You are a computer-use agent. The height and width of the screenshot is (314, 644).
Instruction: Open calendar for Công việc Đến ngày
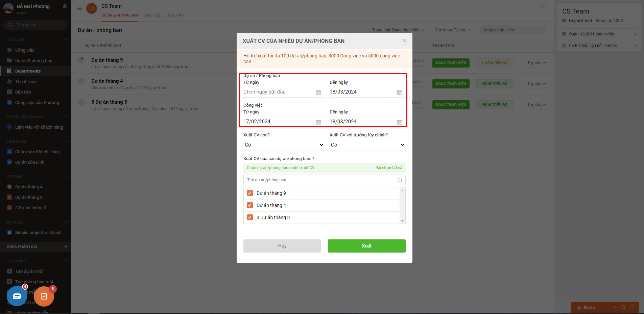click(400, 122)
